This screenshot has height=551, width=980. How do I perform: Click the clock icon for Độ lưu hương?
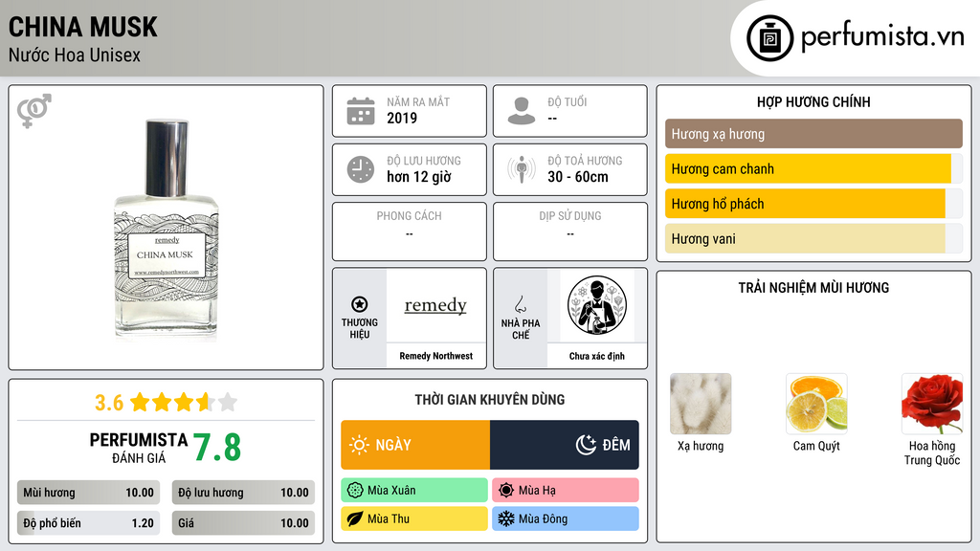pyautogui.click(x=361, y=169)
